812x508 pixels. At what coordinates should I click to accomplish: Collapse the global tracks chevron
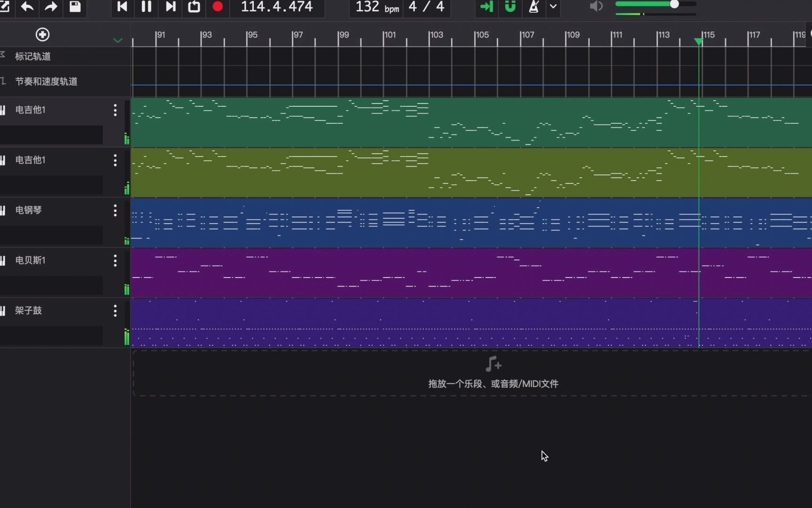118,40
